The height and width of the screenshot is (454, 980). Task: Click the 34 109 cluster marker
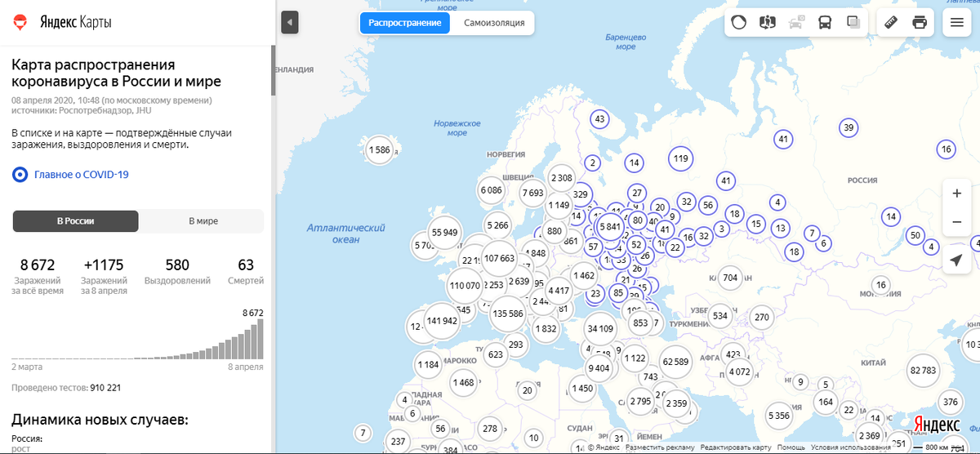pyautogui.click(x=600, y=328)
